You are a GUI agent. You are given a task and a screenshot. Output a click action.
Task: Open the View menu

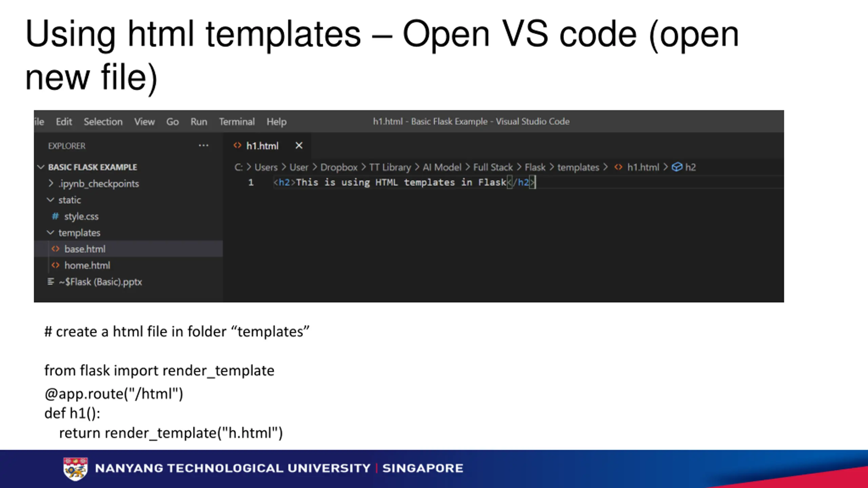tap(144, 122)
